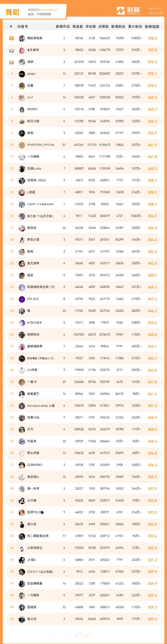This screenshot has width=167, height=644.
Task: Open SEVENTEEN_OFFICIAL avatar icon
Action: point(22,145)
